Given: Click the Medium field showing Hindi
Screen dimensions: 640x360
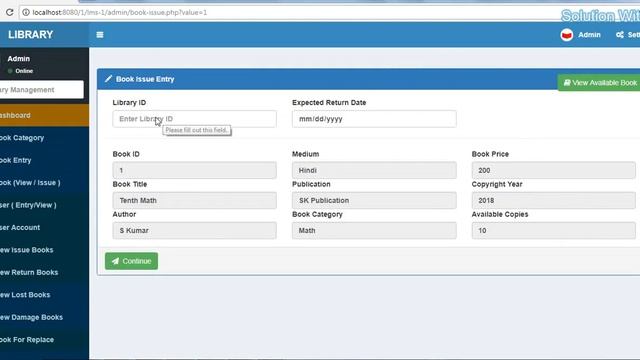Looking at the screenshot, I should (374, 170).
